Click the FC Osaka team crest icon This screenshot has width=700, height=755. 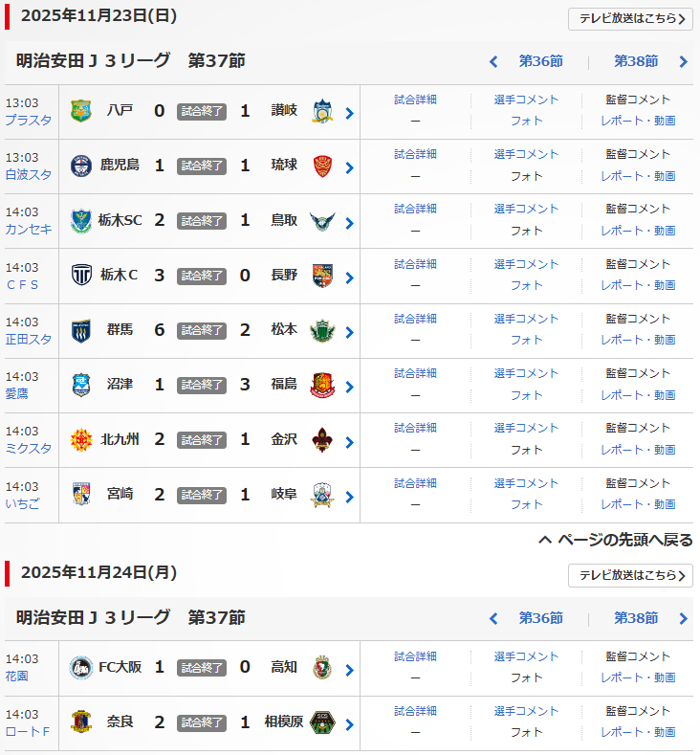click(x=81, y=668)
